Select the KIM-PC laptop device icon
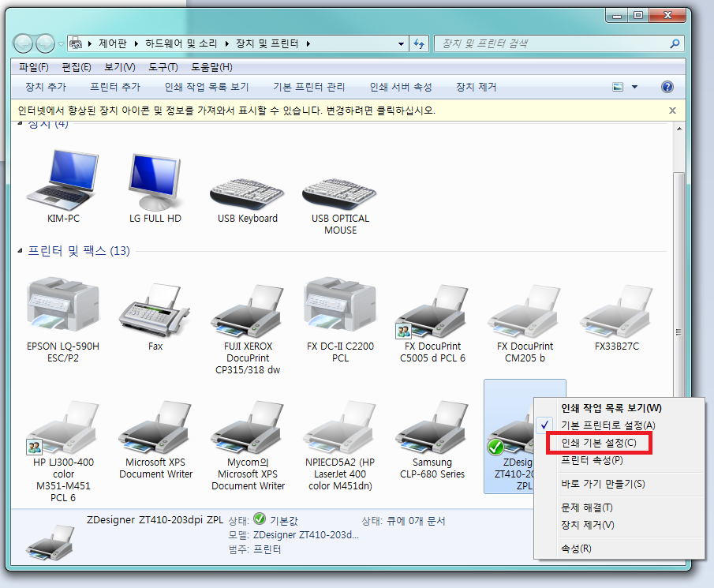714x588 pixels. [x=63, y=180]
